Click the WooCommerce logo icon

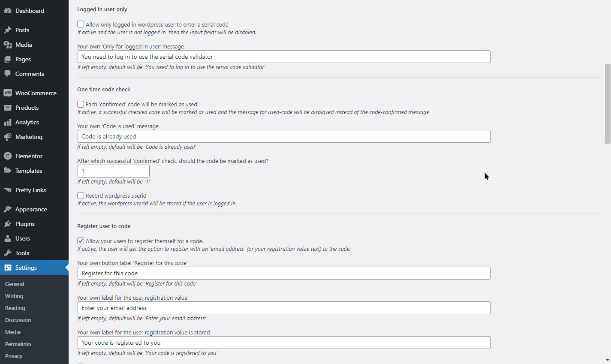click(8, 93)
